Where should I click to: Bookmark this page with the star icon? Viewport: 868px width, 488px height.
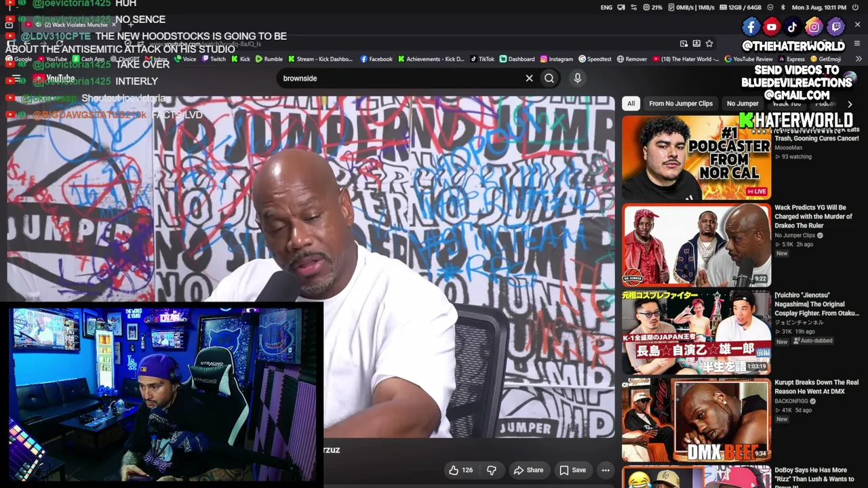[709, 43]
